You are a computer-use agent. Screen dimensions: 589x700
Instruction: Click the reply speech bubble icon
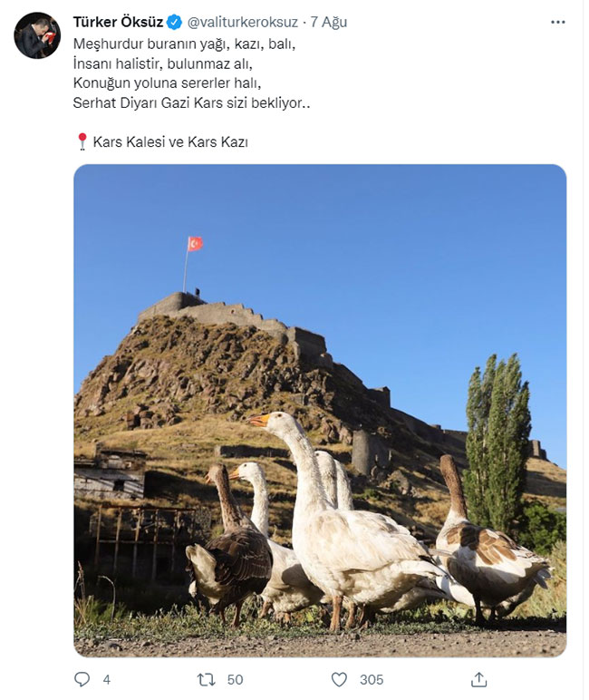(82, 679)
